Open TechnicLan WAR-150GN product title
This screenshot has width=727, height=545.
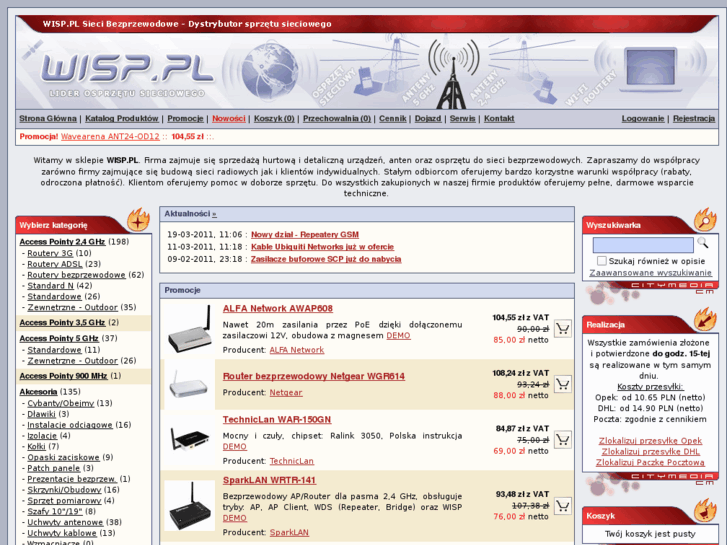[x=277, y=420]
